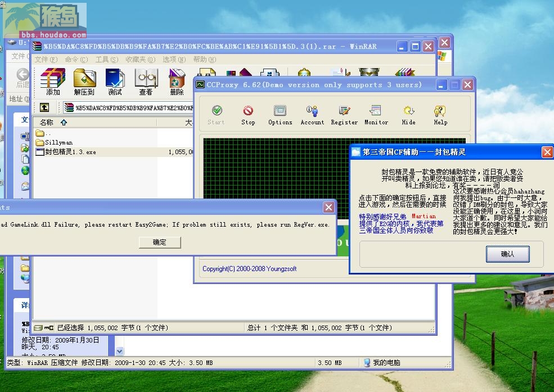This screenshot has width=554, height=392.
Task: Hide the CCProxy window with Hide icon
Action: [x=409, y=115]
